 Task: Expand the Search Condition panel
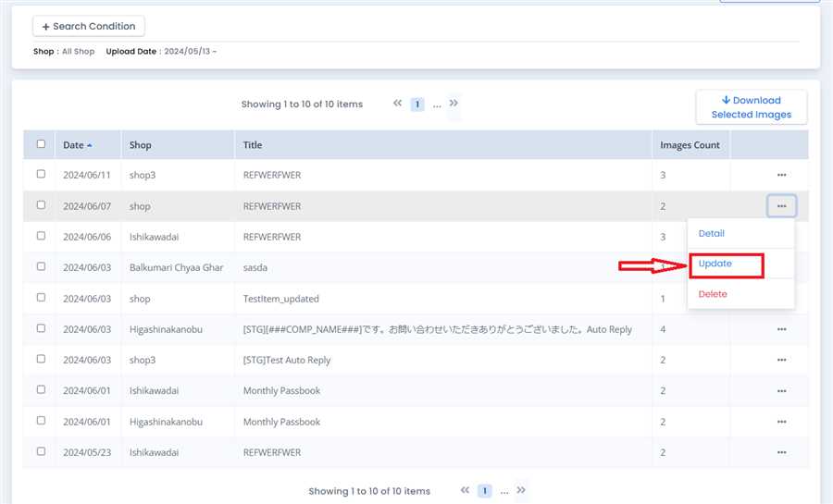coord(89,27)
